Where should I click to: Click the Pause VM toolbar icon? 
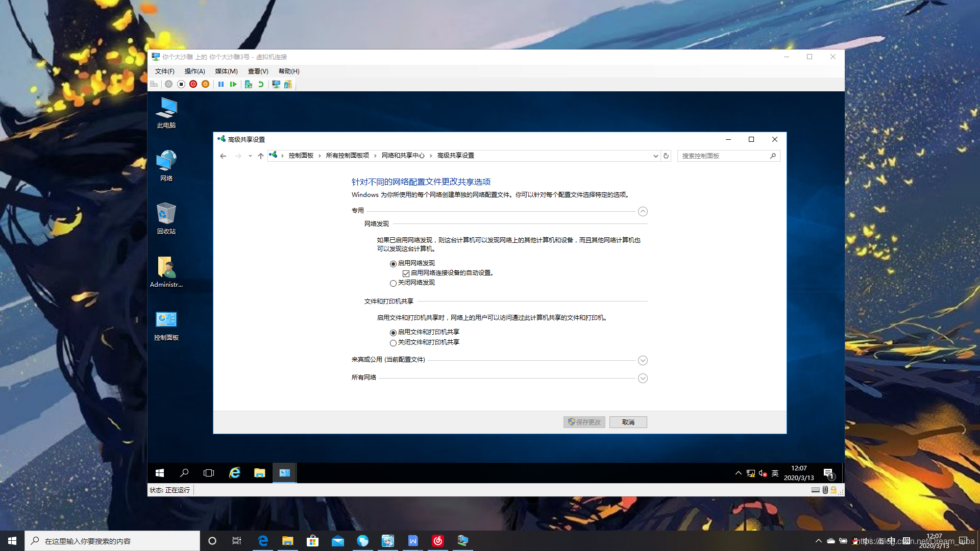click(221, 84)
